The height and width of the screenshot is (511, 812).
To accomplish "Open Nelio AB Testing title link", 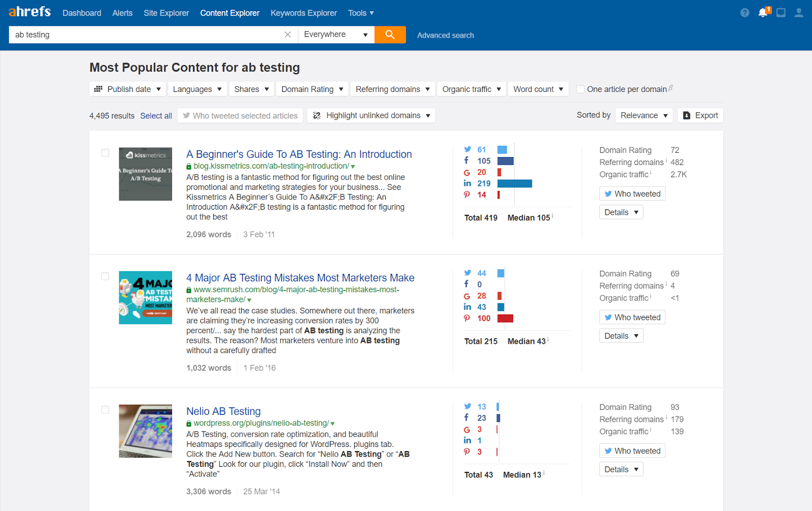I will [x=223, y=411].
